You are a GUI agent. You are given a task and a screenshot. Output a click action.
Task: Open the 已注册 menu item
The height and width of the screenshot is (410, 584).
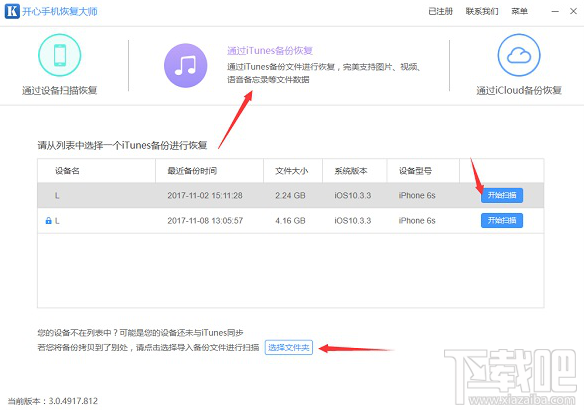click(440, 12)
